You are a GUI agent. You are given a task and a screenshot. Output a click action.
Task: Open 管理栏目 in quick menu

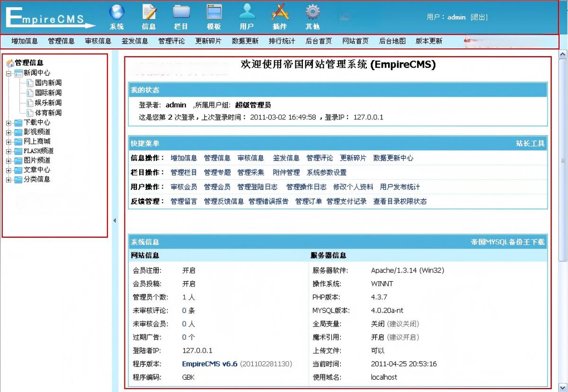pos(184,172)
